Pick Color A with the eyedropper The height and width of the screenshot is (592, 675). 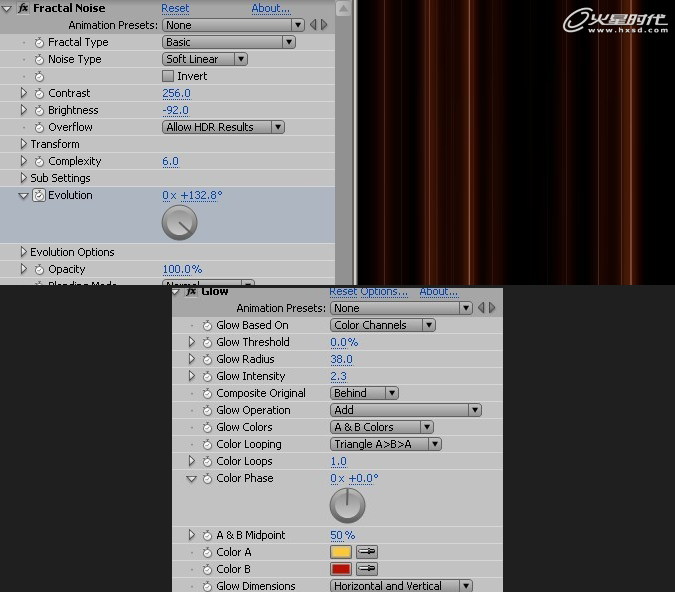[367, 552]
